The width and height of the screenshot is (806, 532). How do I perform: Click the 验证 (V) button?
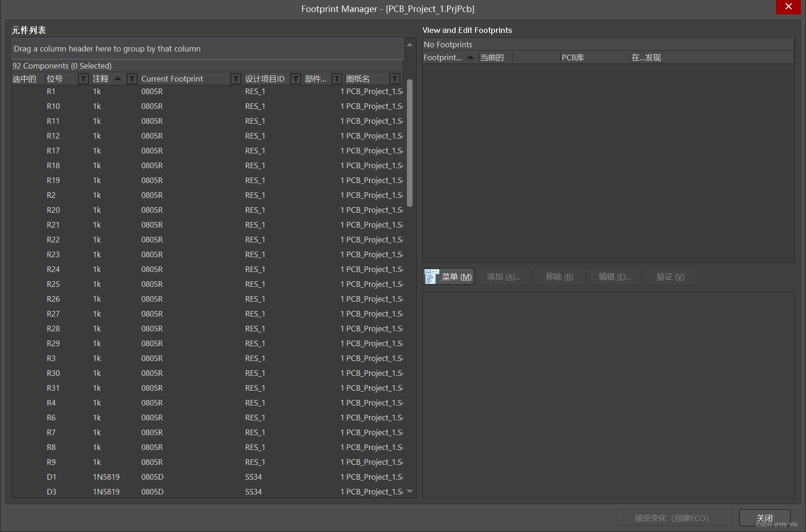pyautogui.click(x=671, y=277)
